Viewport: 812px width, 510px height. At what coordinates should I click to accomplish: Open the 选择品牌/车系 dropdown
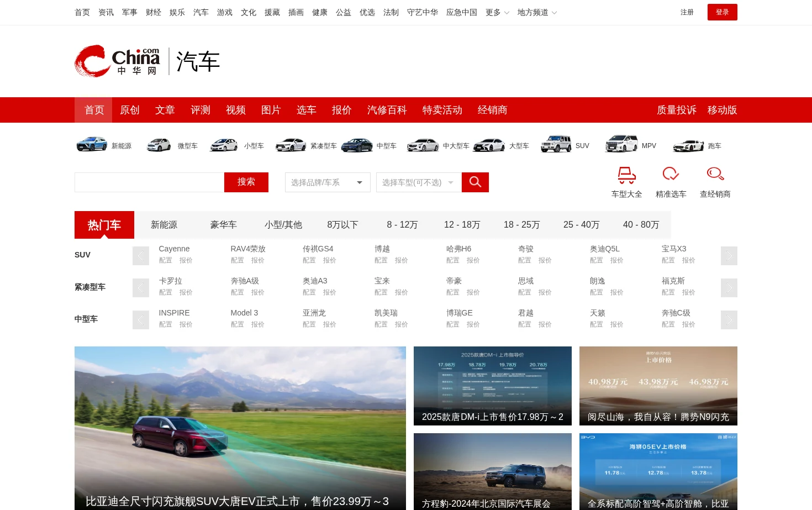(328, 182)
